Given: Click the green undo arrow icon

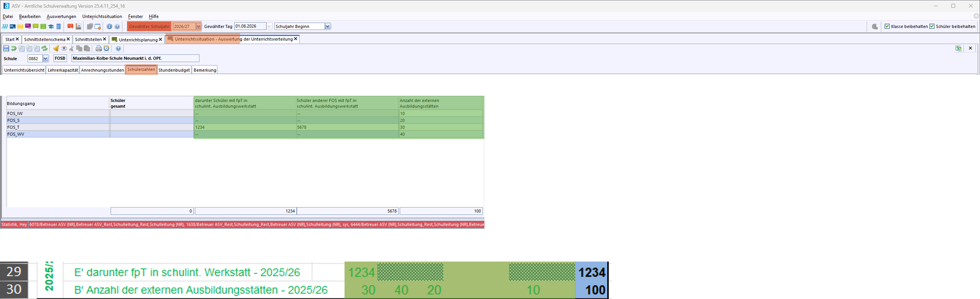Looking at the screenshot, I should 14,48.
